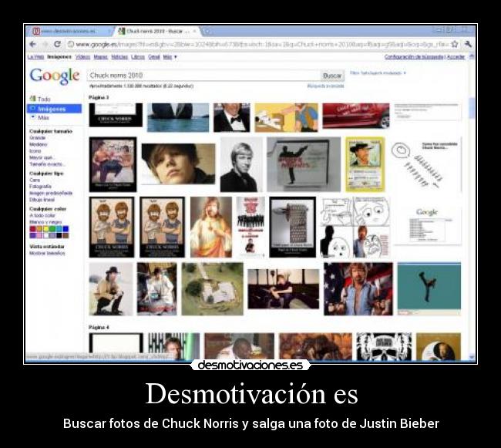501x448 pixels.
Task: Open the red car thumbnail
Action: click(x=356, y=116)
